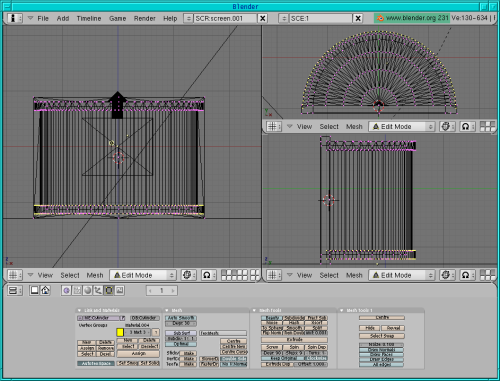Screen dimensions: 500x381
Task: Click the yellow material color swatch
Action: [x=120, y=332]
